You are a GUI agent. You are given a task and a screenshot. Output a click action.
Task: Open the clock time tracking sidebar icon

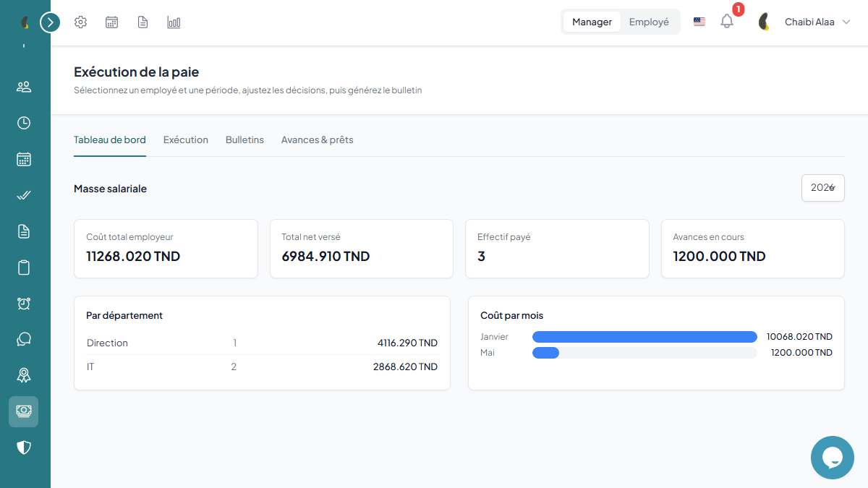pyautogui.click(x=24, y=123)
